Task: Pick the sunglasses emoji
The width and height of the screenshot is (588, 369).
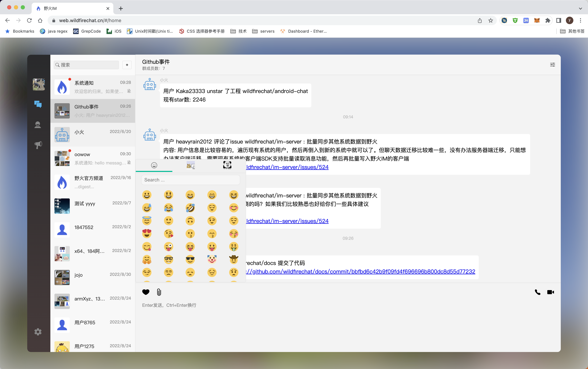Action: [x=190, y=259]
